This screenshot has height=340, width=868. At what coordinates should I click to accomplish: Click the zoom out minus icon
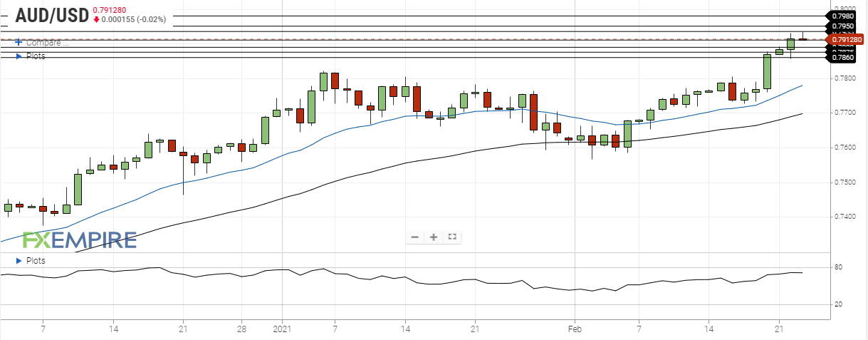[x=415, y=237]
